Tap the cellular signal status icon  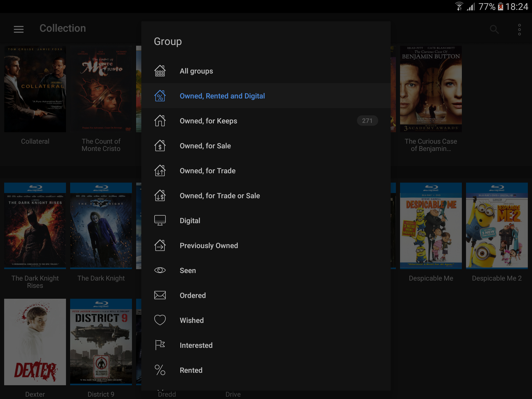(471, 6)
